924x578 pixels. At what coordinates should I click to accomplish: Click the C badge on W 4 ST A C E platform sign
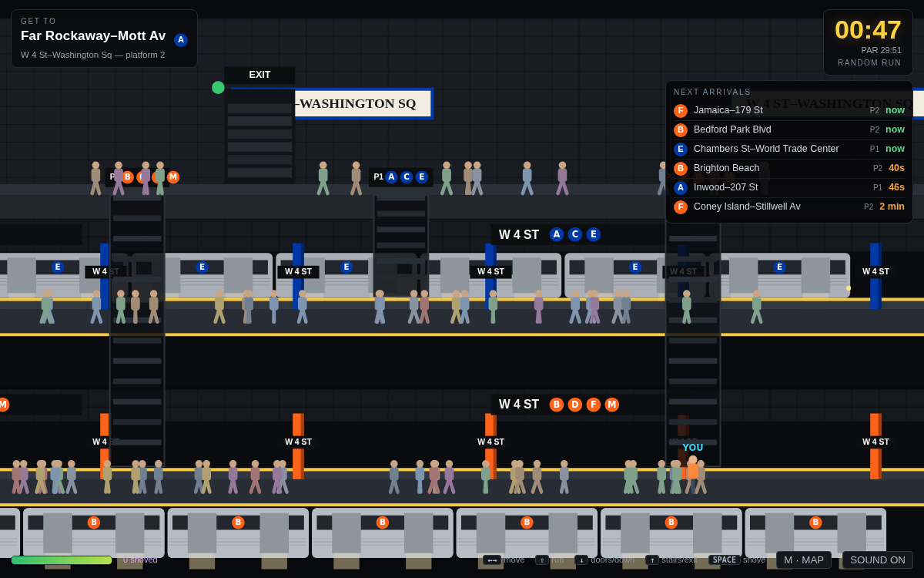(x=575, y=234)
